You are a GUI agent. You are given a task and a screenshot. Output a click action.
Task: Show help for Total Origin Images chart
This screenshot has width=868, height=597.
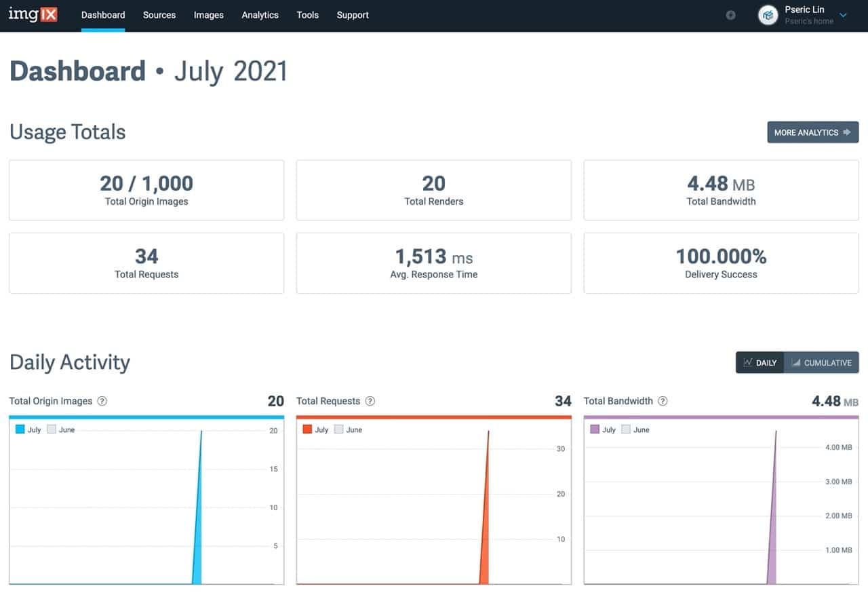[102, 401]
